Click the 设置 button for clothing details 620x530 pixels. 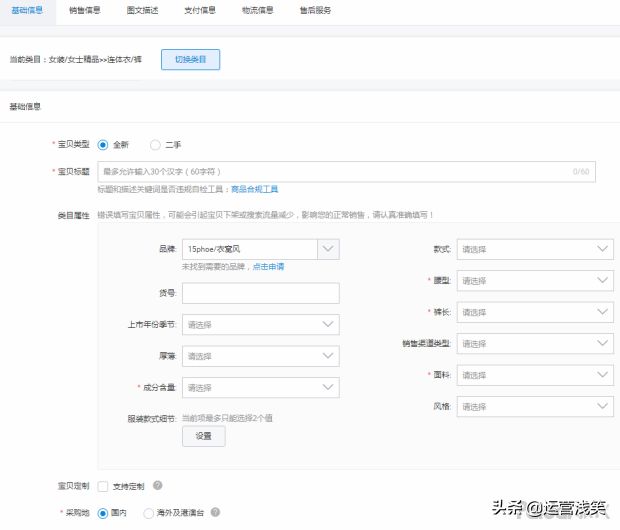tap(203, 436)
